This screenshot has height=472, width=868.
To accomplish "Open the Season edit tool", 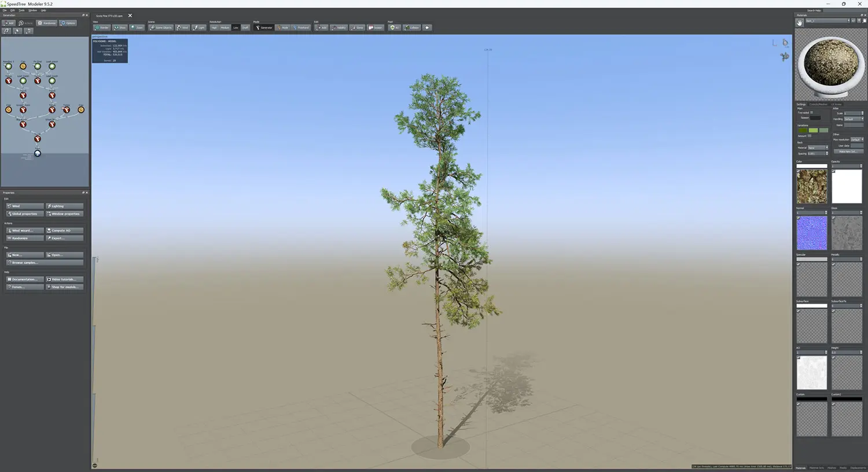I will [376, 28].
